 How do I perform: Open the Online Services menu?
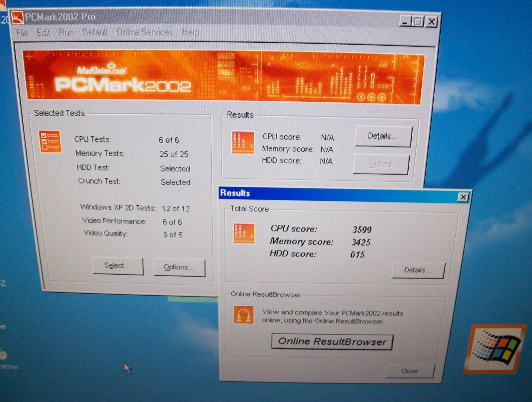click(x=145, y=32)
